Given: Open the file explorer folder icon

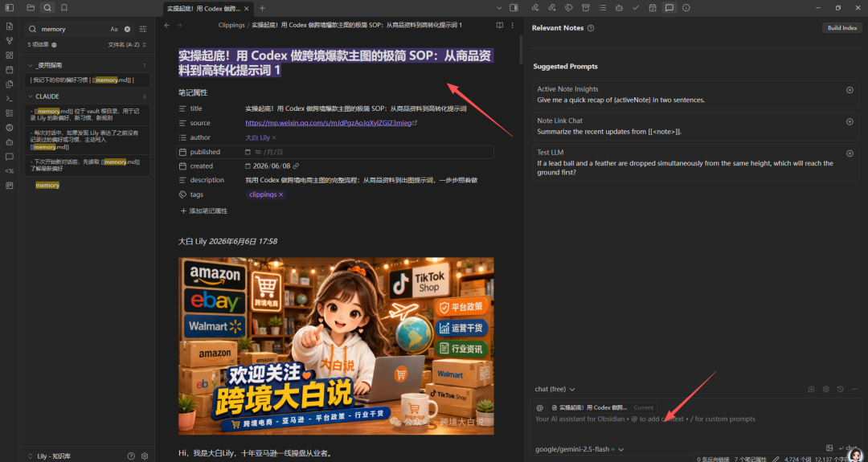Looking at the screenshot, I should [x=31, y=8].
